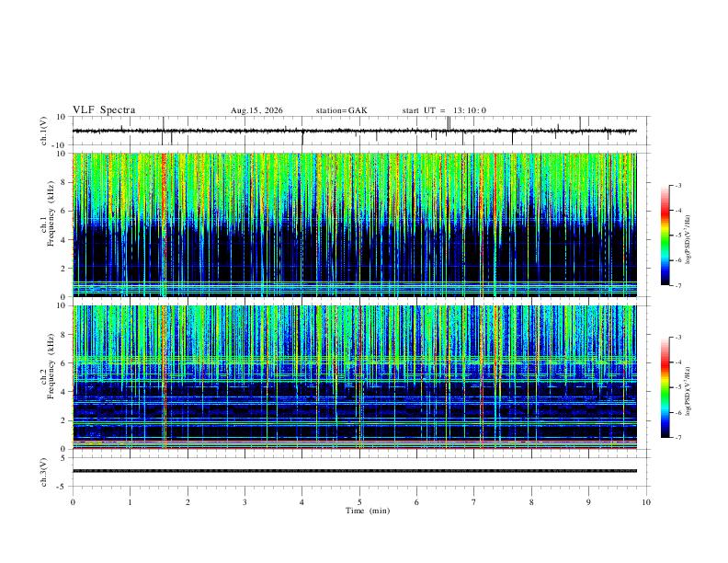
Task: Click the red burst in ch.1 spectrogram near 1.6 min
Action: (164, 224)
